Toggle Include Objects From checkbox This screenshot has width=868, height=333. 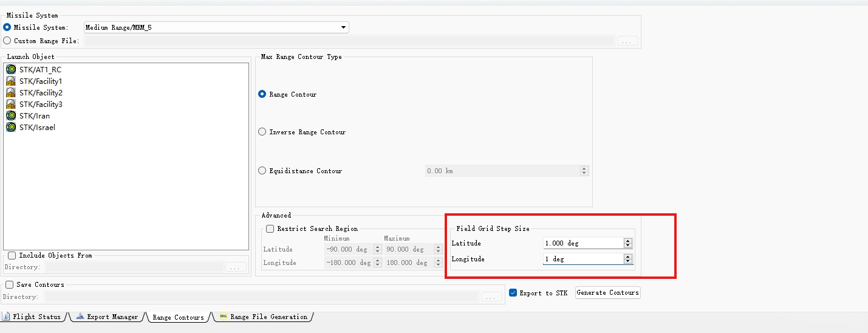[12, 255]
